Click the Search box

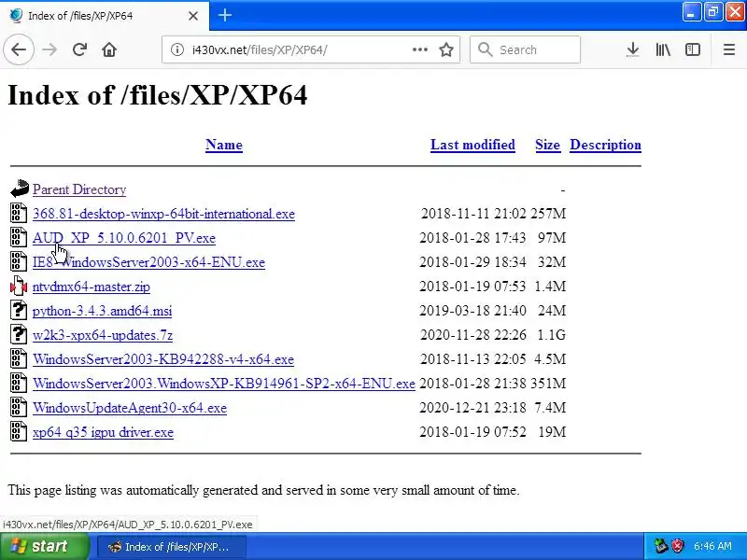[x=525, y=49]
